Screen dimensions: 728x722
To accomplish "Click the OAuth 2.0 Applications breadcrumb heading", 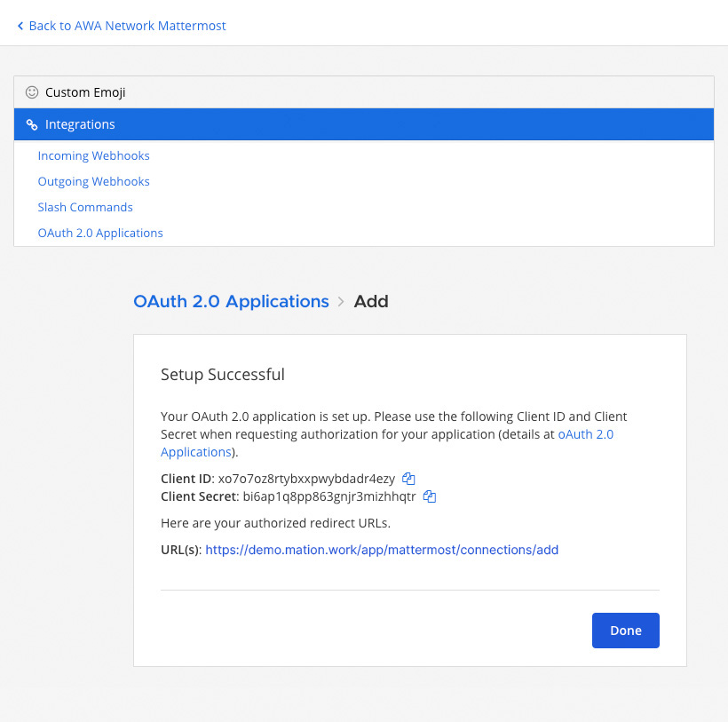I will pyautogui.click(x=231, y=301).
